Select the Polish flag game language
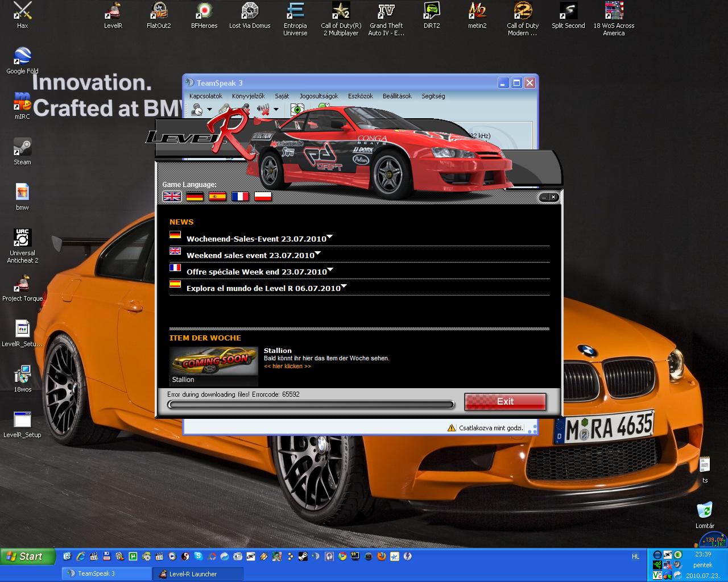Screen dimensions: 728x582 click(263, 196)
